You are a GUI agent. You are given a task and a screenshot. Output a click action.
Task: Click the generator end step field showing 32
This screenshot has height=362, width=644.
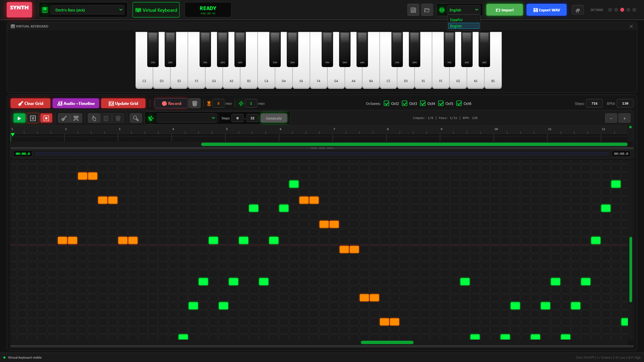click(252, 118)
